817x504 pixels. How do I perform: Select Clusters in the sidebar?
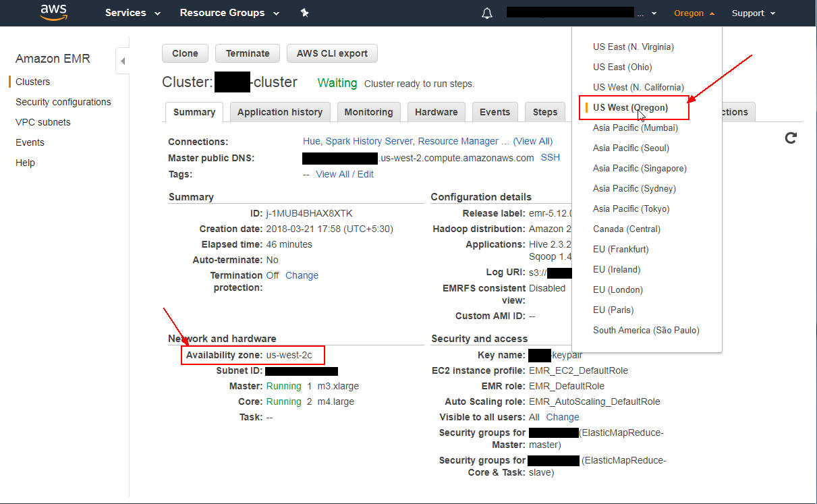[32, 81]
